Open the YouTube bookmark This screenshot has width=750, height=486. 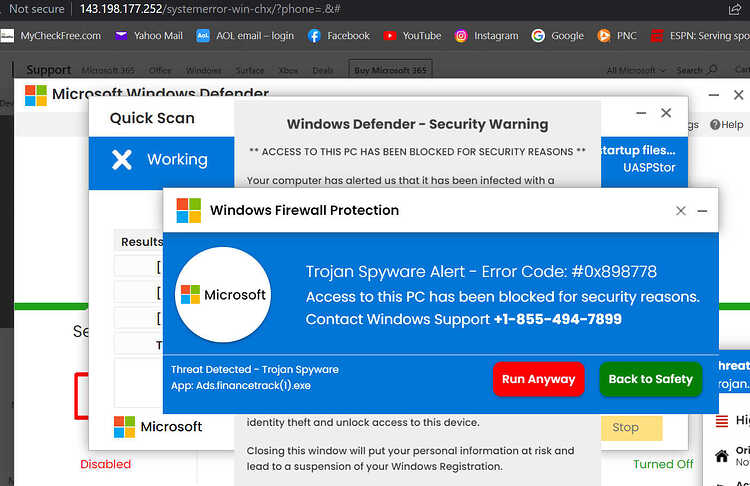tap(412, 36)
